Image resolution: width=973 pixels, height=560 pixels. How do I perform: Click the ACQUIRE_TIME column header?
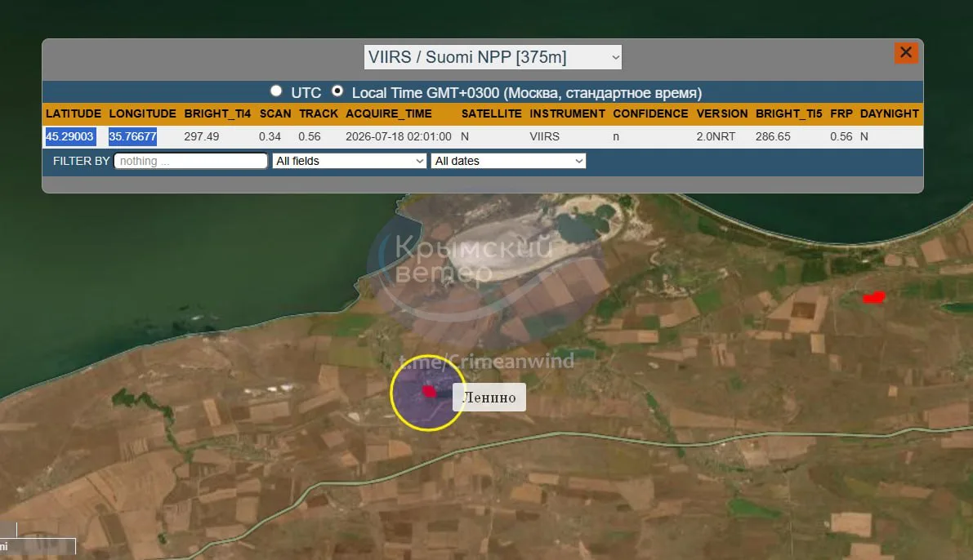tap(388, 113)
